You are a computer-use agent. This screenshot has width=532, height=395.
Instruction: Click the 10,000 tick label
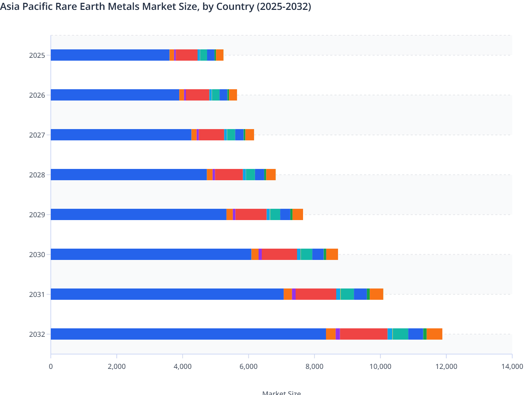382,367
